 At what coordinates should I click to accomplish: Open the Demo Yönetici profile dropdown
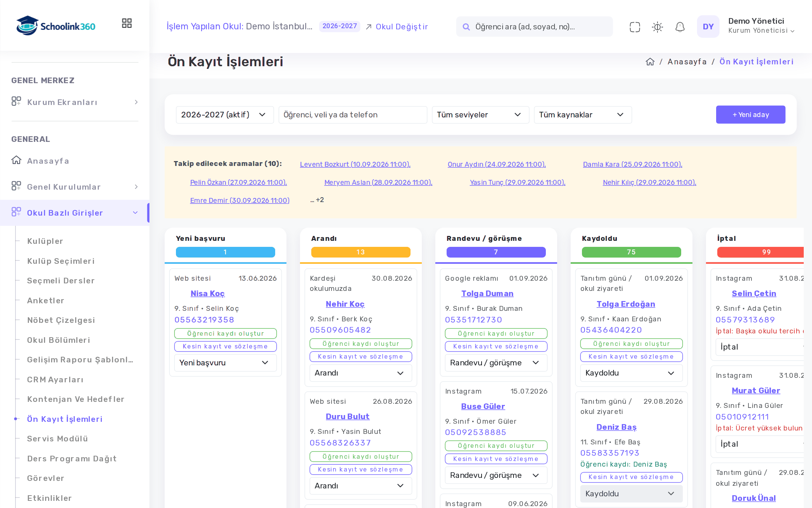click(761, 26)
